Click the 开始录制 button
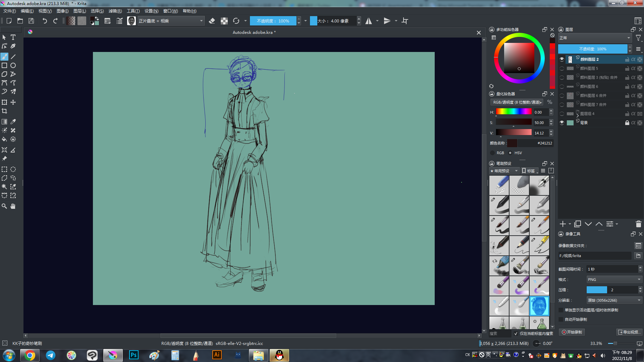644x362 pixels. pyautogui.click(x=572, y=332)
